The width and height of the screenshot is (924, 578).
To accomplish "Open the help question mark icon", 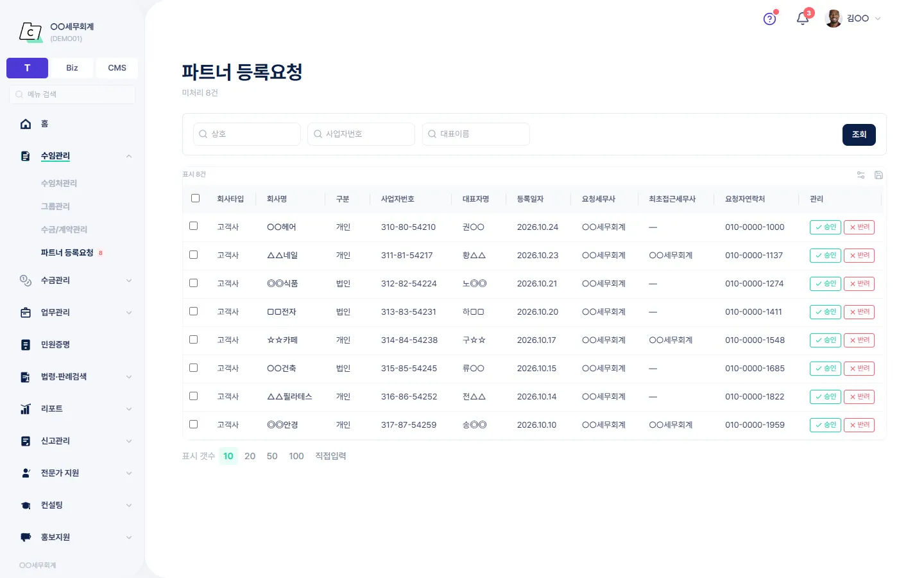I will tap(769, 19).
